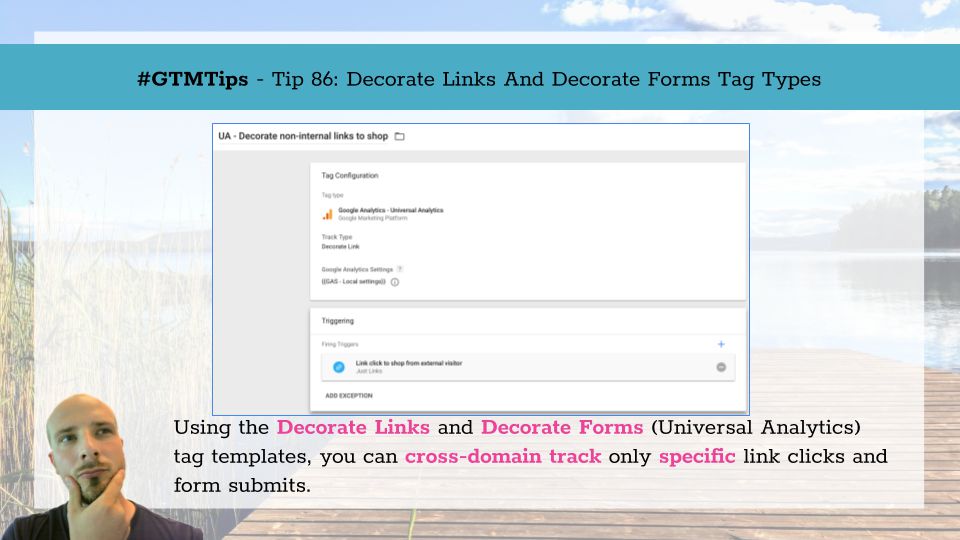960x540 pixels.
Task: Click the Track Type value 'Decorate Link'
Action: coord(340,247)
